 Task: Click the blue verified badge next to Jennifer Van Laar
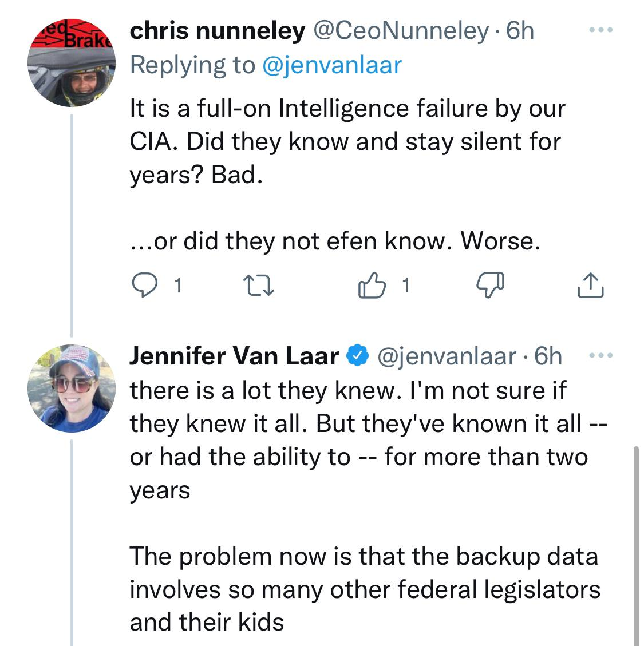(x=358, y=356)
